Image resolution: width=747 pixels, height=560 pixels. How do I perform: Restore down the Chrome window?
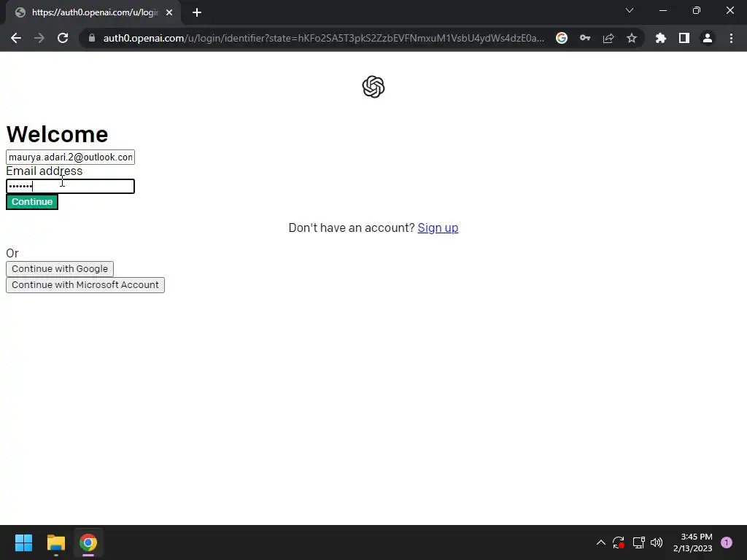697,10
